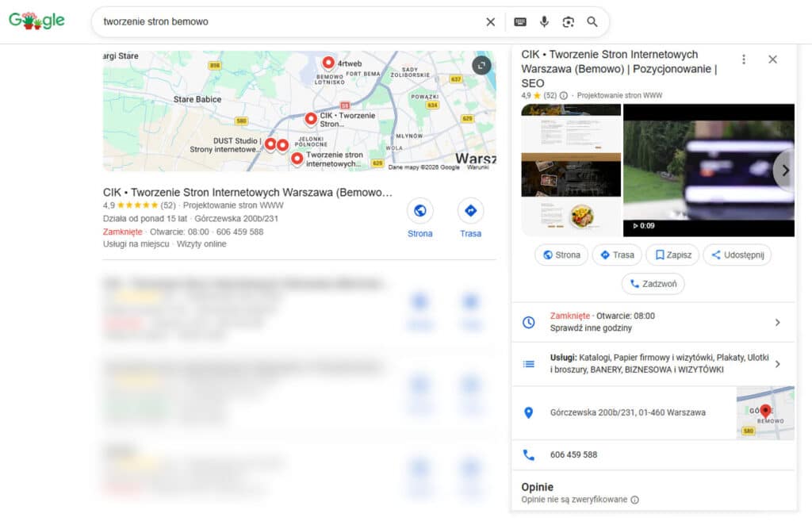
Task: Call business with Zadzwoń button
Action: (x=653, y=284)
